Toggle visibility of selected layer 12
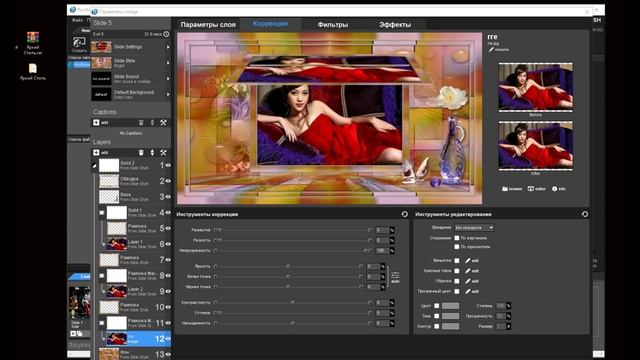The height and width of the screenshot is (360, 640). [168, 338]
